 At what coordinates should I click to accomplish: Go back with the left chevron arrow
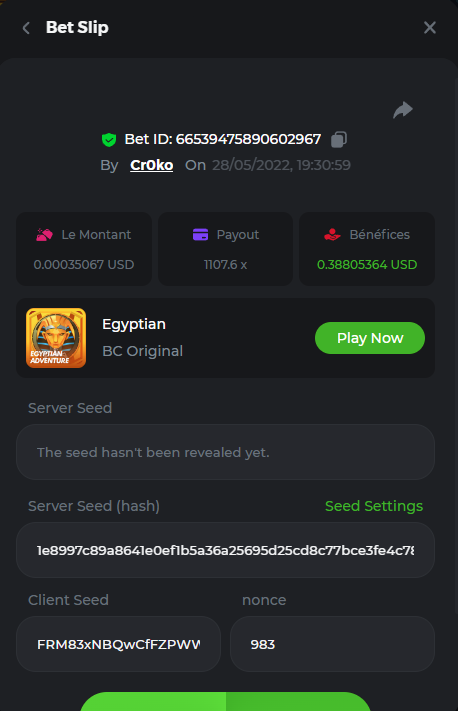point(26,28)
